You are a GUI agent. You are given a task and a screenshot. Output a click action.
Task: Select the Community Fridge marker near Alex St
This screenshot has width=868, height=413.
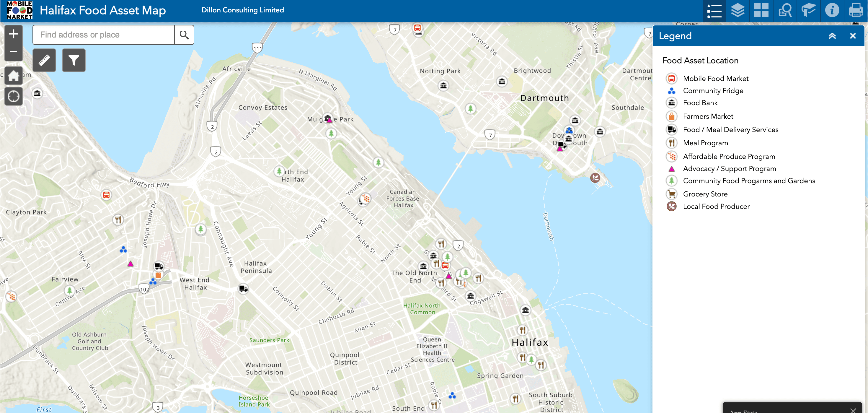(x=123, y=250)
